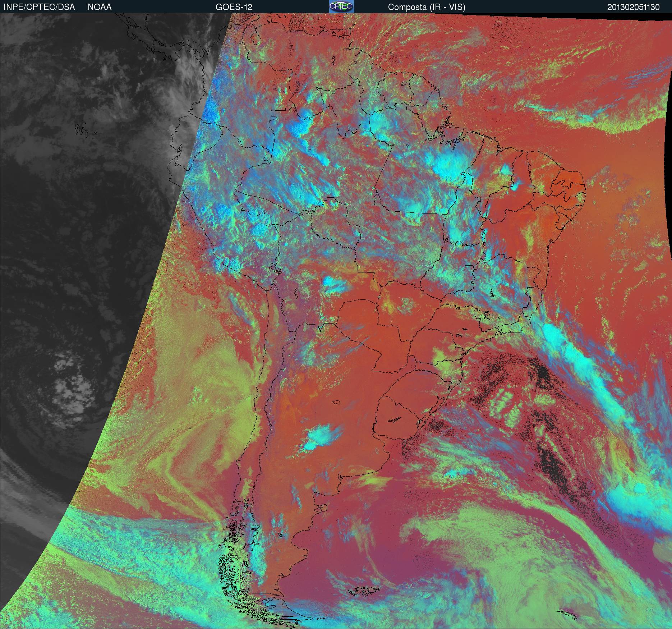Screen dimensions: 672x629
Task: Click the 201302051130 timestamp
Action: point(634,7)
